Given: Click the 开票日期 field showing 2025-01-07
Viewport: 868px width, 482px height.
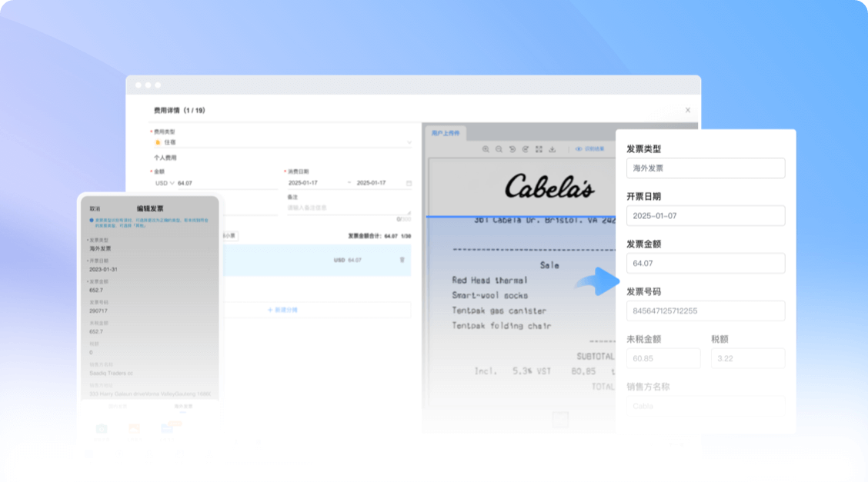Looking at the screenshot, I should (x=706, y=216).
